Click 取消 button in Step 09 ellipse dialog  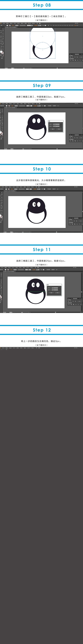[59, 129]
